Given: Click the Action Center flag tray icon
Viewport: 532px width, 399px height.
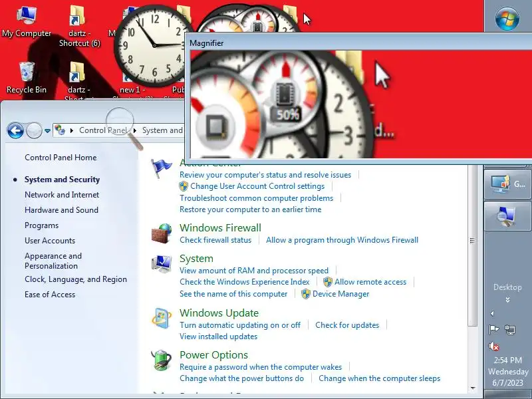Looking at the screenshot, I should [493, 330].
